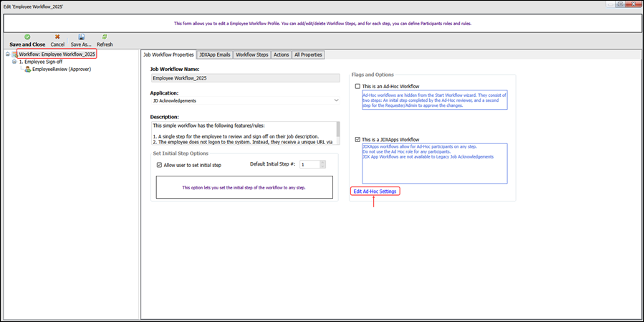Click inside the Description text box
This screenshot has width=644, height=322.
pos(242,133)
